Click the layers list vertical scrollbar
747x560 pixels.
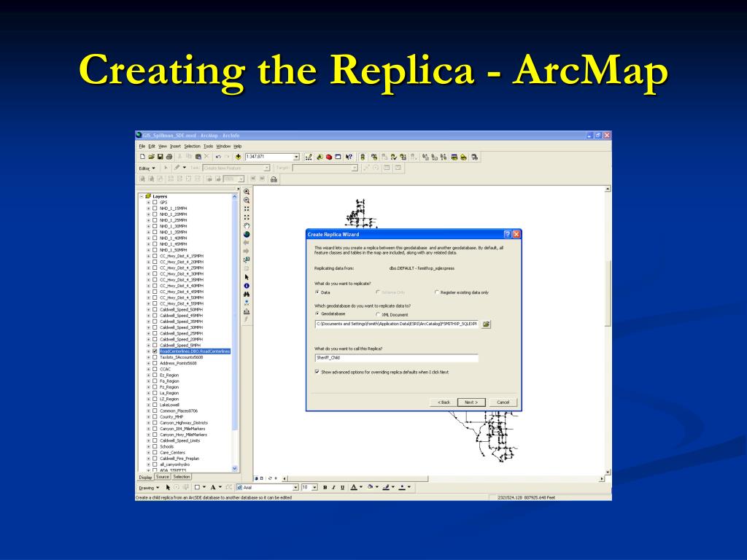(x=234, y=332)
